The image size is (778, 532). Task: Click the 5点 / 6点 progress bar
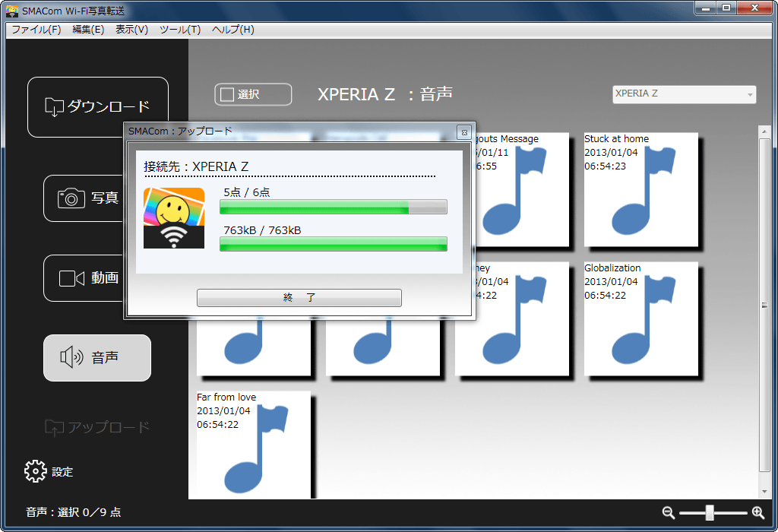(334, 207)
